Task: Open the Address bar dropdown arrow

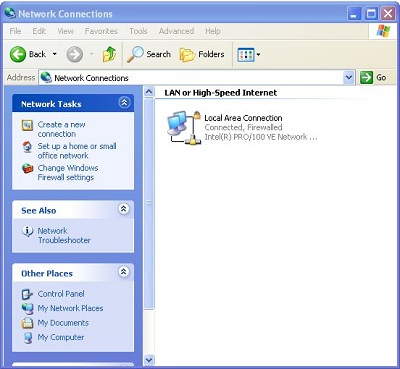Action: pyautogui.click(x=349, y=77)
